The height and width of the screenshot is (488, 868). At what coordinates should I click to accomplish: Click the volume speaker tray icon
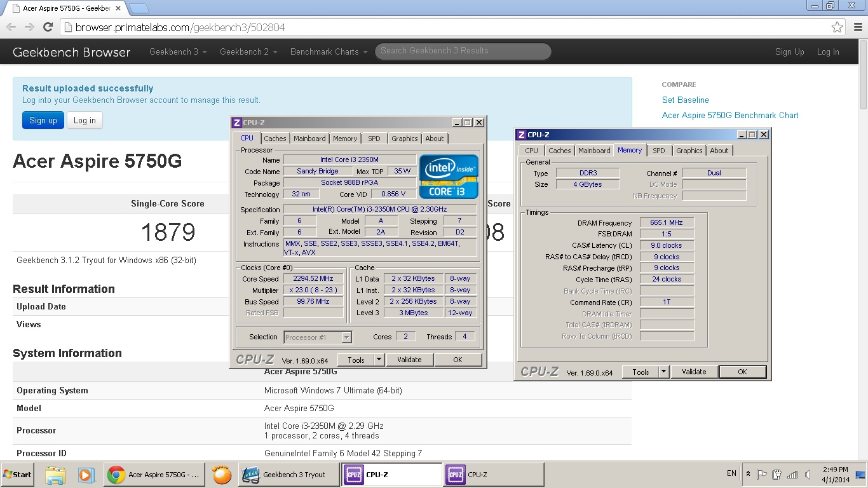coord(807,475)
